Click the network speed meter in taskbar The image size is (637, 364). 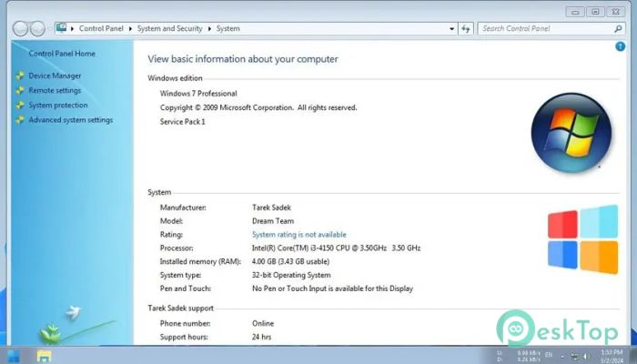pos(520,357)
